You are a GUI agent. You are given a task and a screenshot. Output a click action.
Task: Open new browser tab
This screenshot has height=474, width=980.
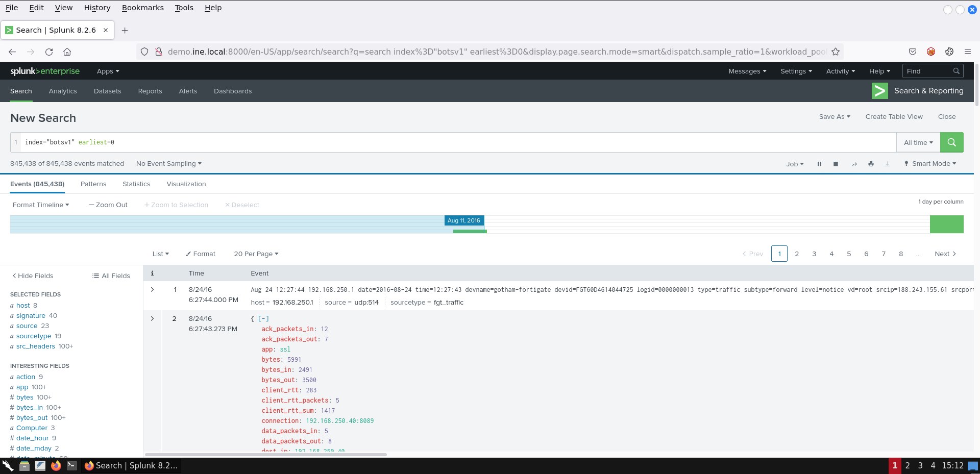pos(125,30)
